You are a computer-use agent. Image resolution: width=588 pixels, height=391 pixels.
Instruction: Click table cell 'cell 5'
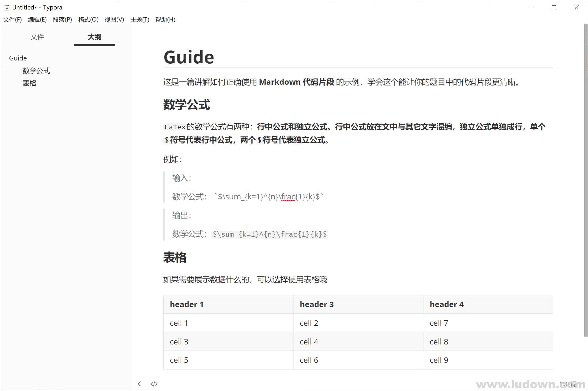228,360
